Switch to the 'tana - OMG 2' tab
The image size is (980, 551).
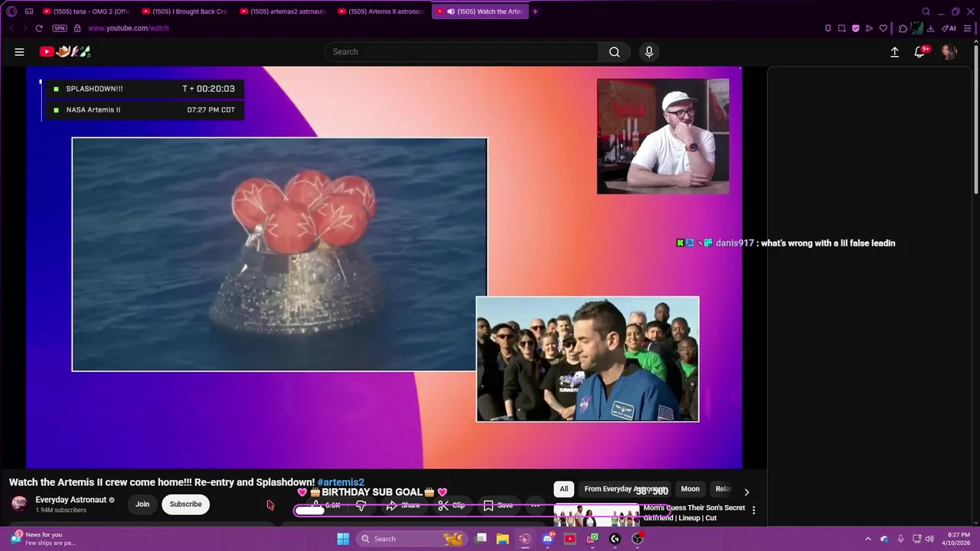(86, 11)
